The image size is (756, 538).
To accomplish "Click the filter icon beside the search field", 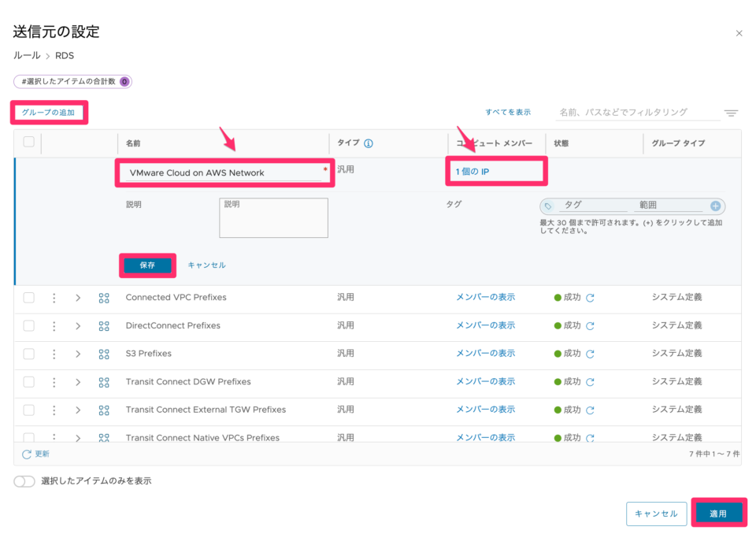I will pyautogui.click(x=732, y=112).
